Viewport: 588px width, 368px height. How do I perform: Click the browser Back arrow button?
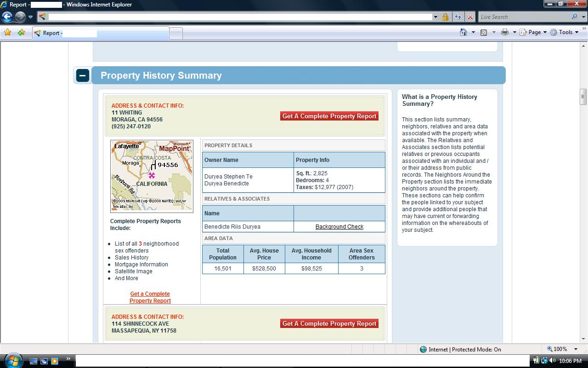pyautogui.click(x=7, y=17)
